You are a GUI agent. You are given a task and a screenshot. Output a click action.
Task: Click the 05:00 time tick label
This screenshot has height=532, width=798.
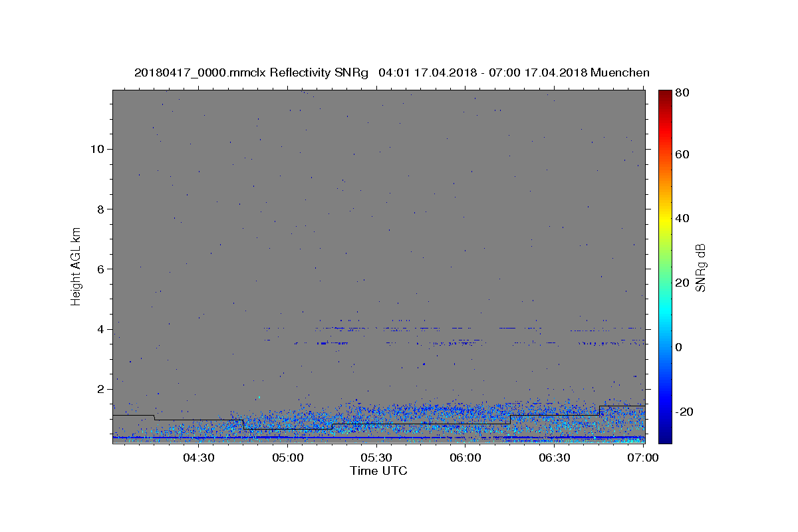(287, 458)
